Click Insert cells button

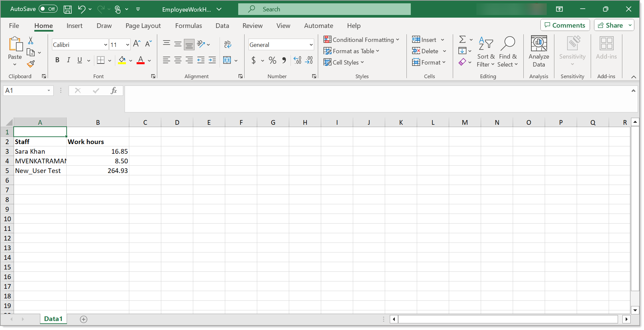click(424, 40)
